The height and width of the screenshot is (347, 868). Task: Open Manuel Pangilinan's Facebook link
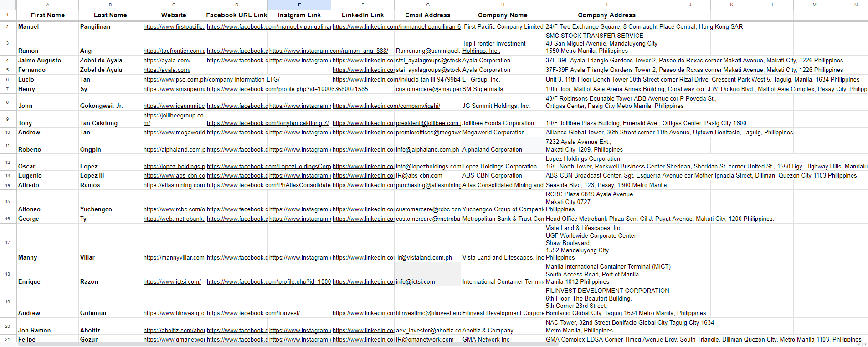pos(268,27)
